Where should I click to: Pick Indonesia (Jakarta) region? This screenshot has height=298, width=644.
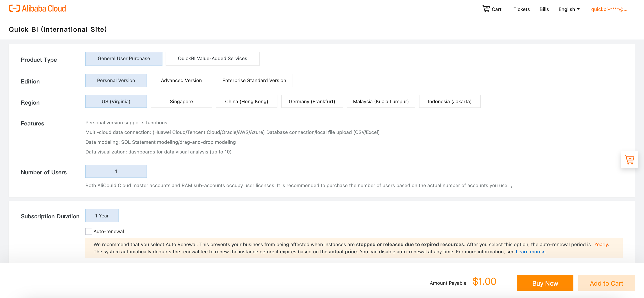pyautogui.click(x=450, y=101)
